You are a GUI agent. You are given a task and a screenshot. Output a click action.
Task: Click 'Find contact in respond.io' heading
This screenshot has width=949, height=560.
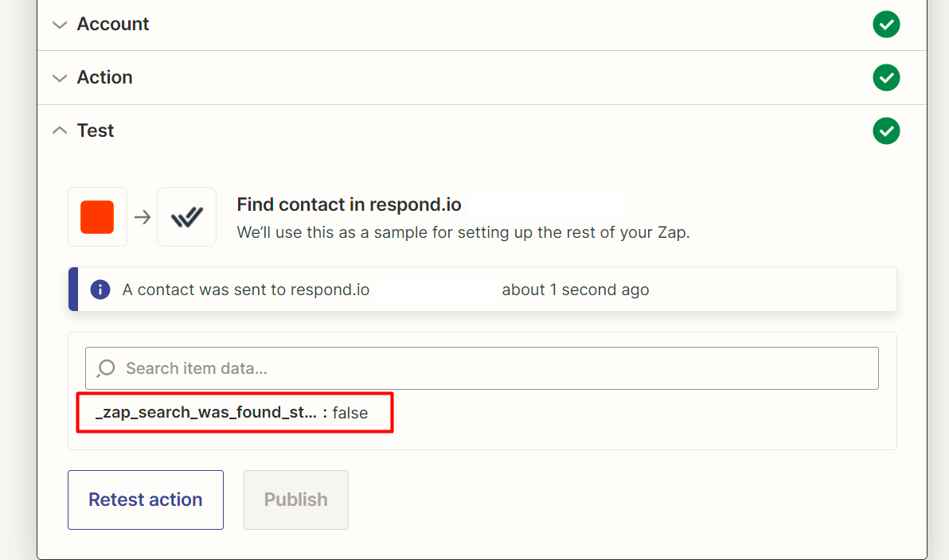point(350,205)
